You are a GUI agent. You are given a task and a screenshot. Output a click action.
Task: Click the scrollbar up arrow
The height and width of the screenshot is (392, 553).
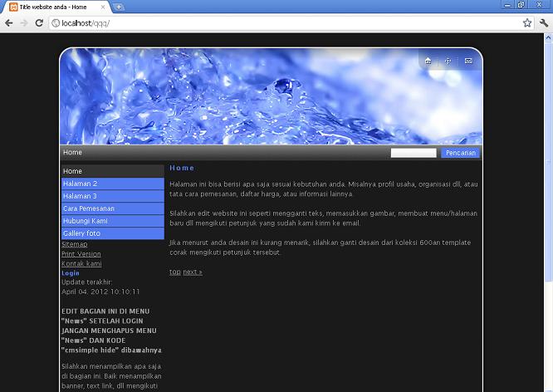548,37
